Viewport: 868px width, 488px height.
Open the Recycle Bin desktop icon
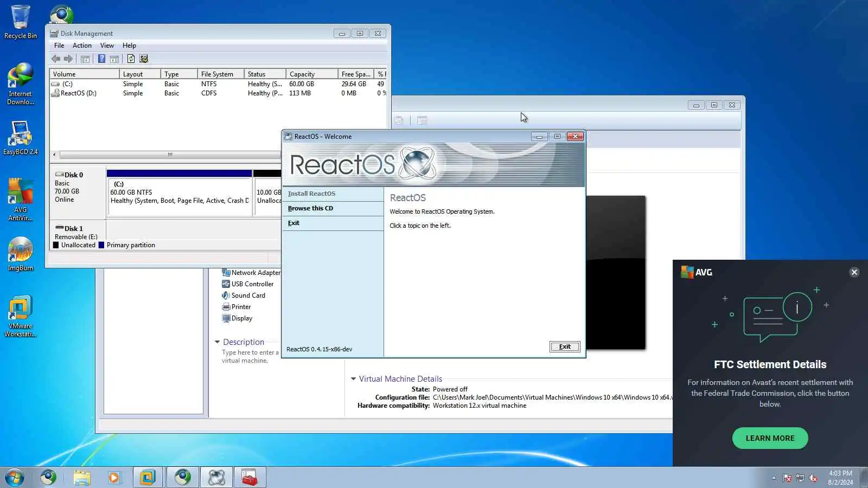(21, 22)
